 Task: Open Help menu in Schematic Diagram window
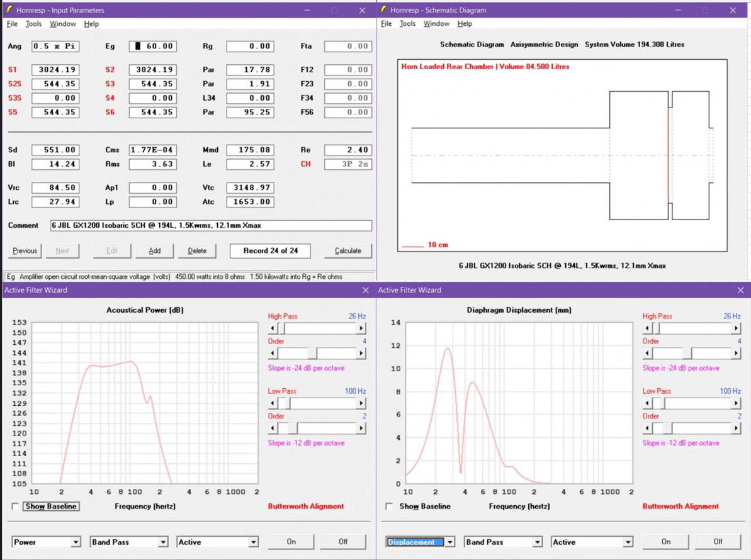tap(465, 23)
